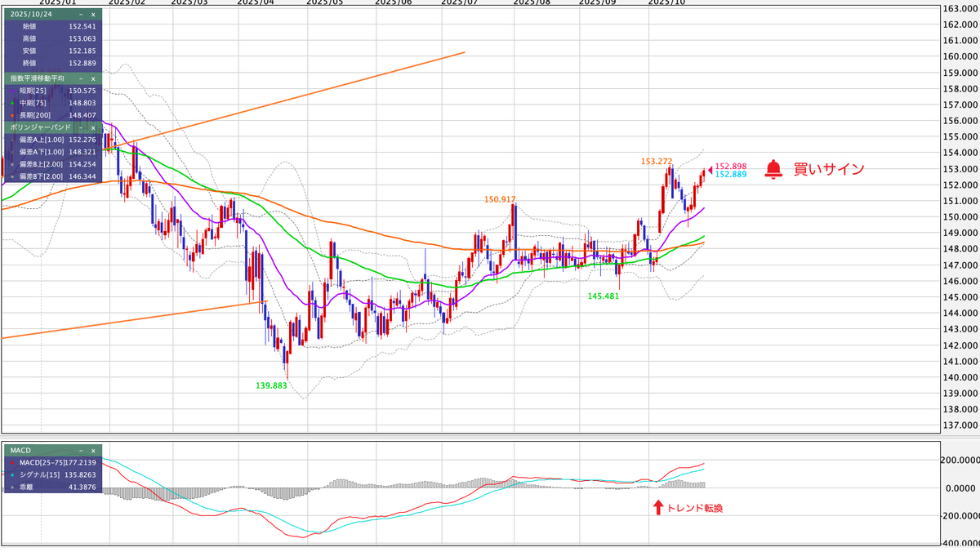Select the 偏差A下[1.00] legend marker

[x=12, y=152]
